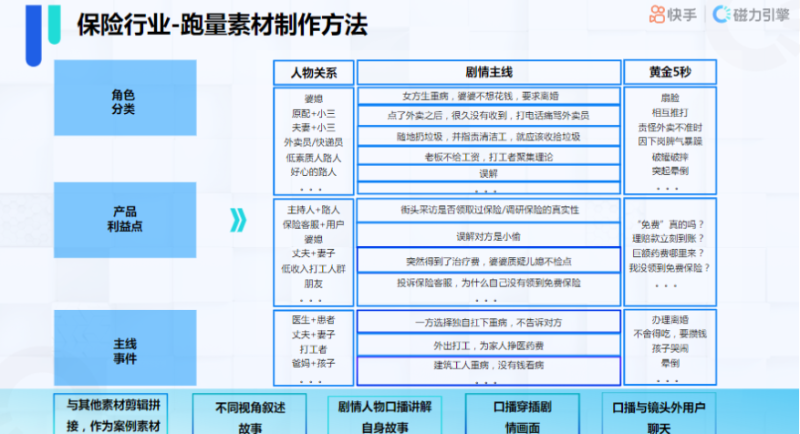Click the text 不舍得吃，要攒钱
This screenshot has height=434, width=800.
pyautogui.click(x=670, y=334)
